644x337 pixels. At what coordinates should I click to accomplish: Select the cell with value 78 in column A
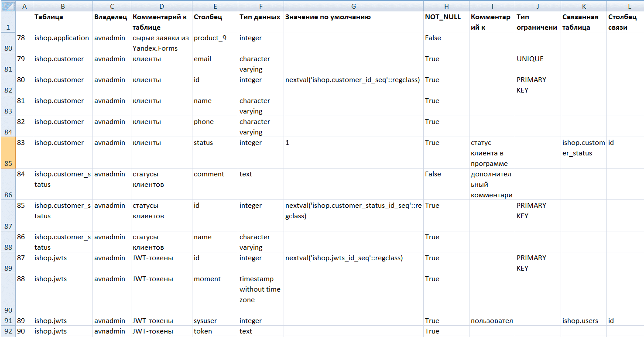click(x=24, y=43)
